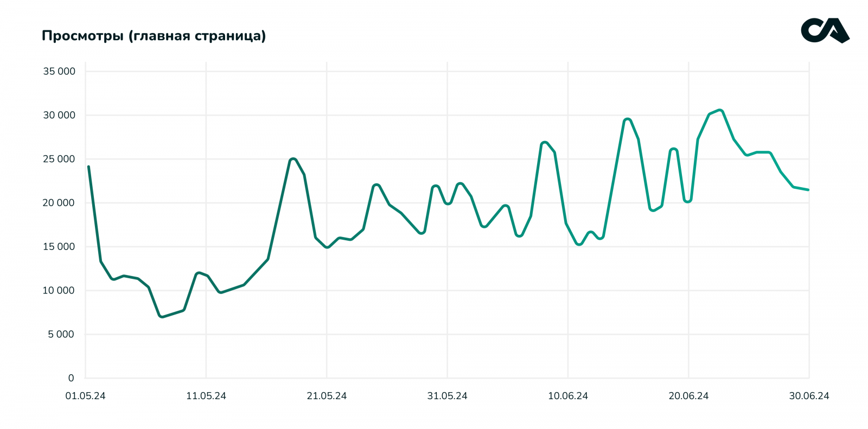Select the 30 000 y-axis label
Screen dimensions: 868x429
click(59, 116)
